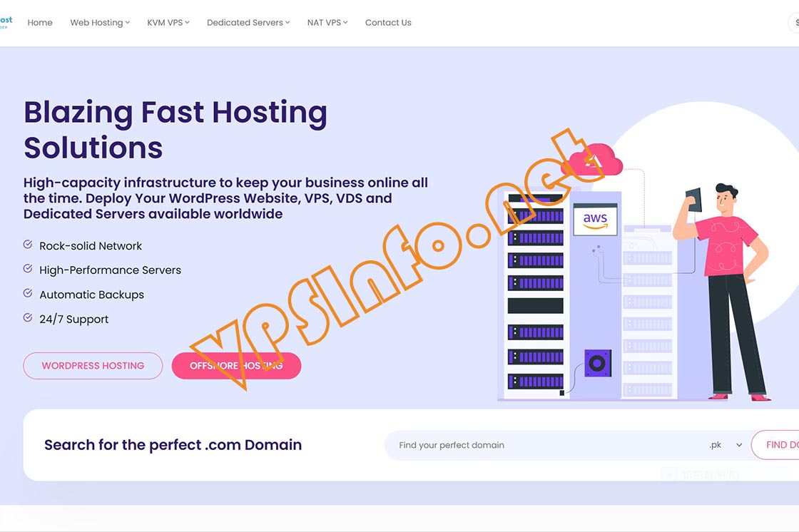Click the checkmark icon beside 24/7 Support
This screenshot has height=532, width=799.
28,317
